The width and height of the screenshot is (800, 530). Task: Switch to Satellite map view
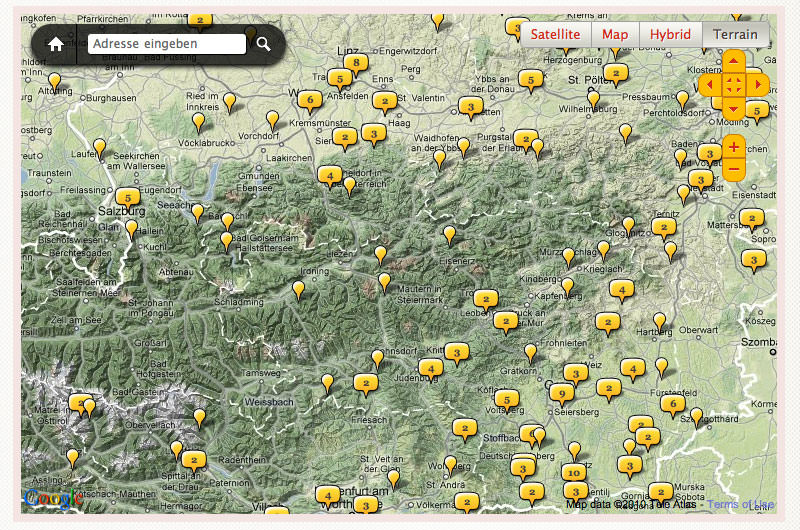point(555,34)
